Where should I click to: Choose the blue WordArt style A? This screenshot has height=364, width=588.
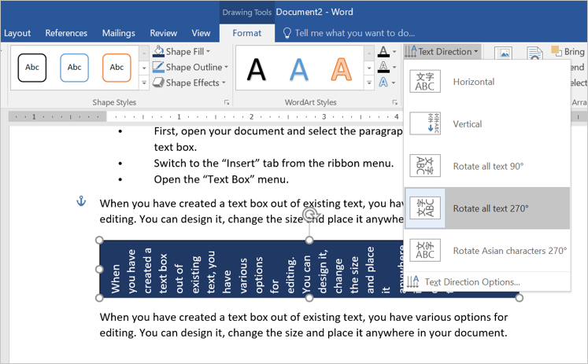(299, 70)
